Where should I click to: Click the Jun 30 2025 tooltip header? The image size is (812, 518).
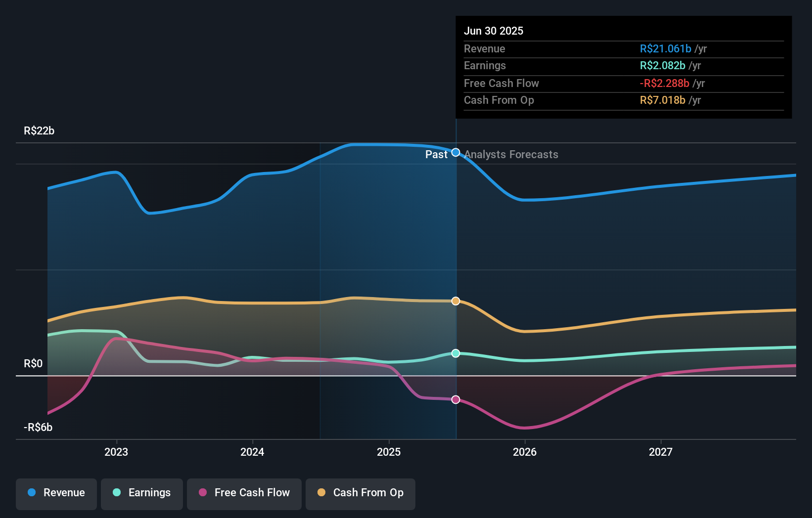tap(494, 31)
